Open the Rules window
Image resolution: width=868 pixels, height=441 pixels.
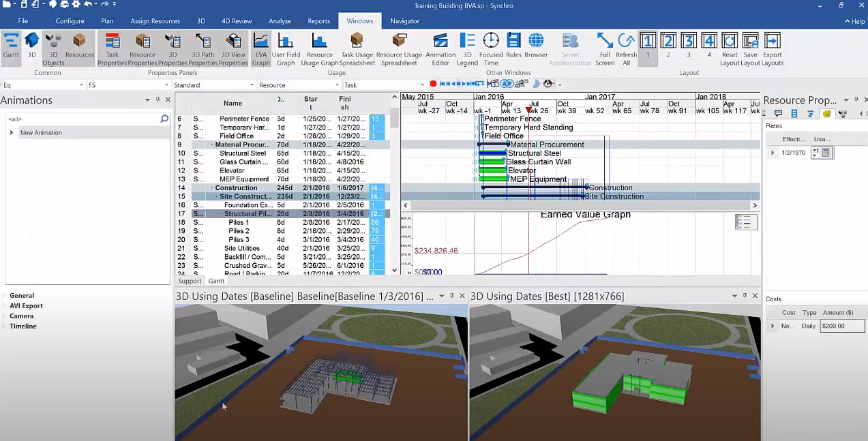[513, 45]
